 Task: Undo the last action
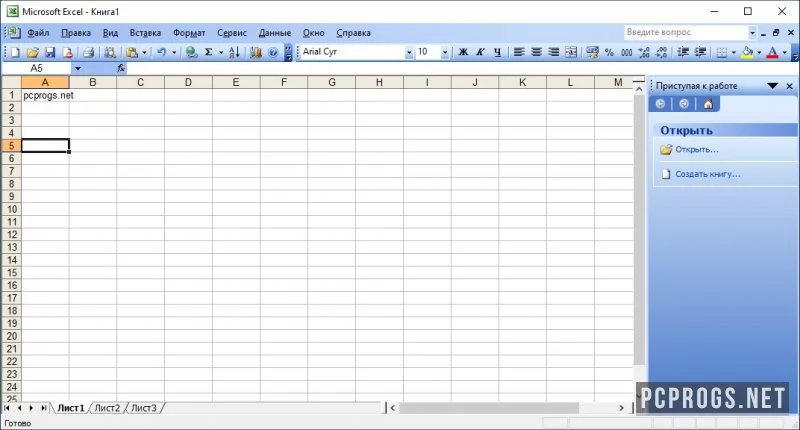coord(162,52)
